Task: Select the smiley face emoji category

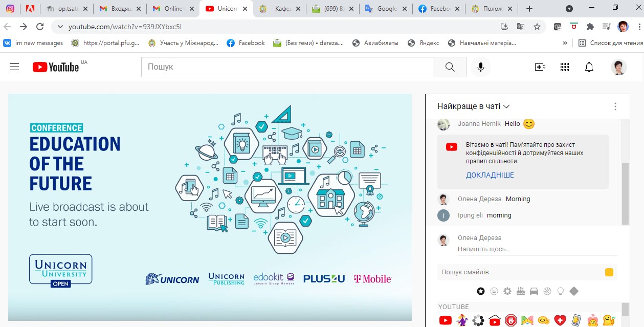Action: click(494, 291)
